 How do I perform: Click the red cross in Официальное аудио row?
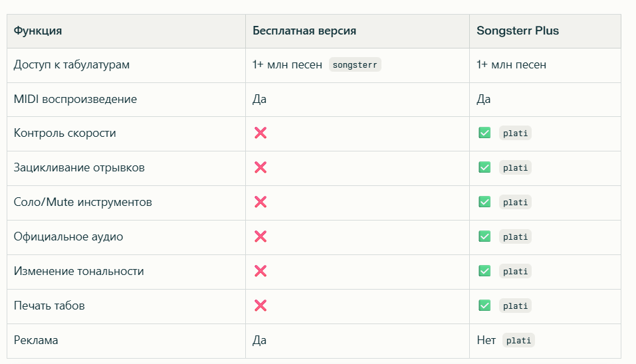[x=261, y=236]
